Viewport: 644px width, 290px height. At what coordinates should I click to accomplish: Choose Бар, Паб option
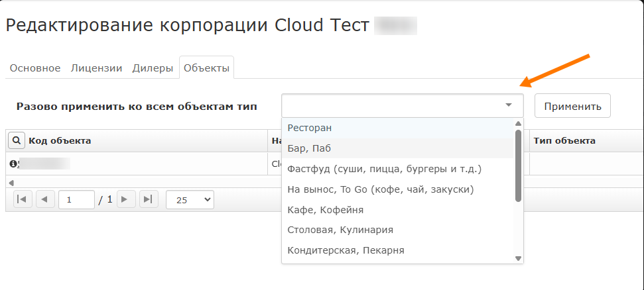coord(309,148)
